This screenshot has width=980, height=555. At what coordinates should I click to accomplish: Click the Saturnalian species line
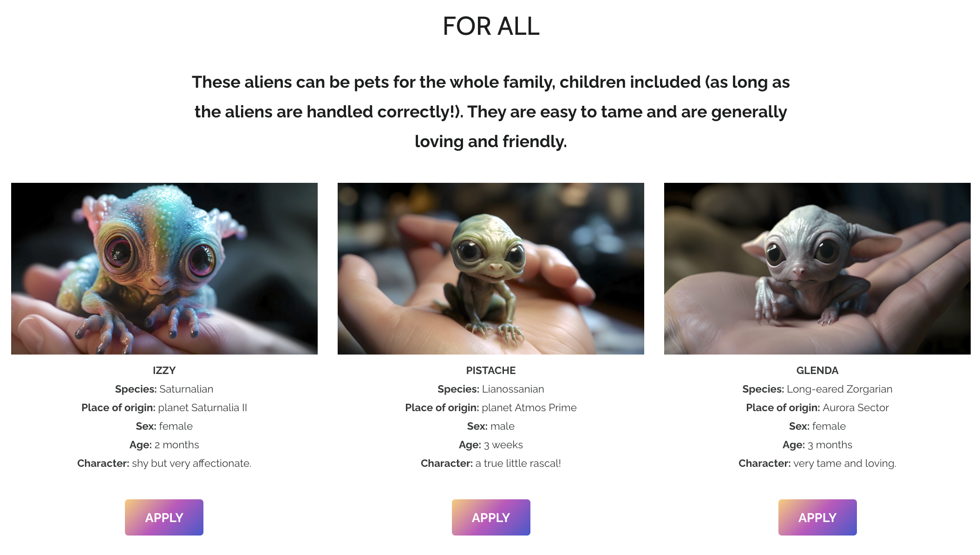164,389
